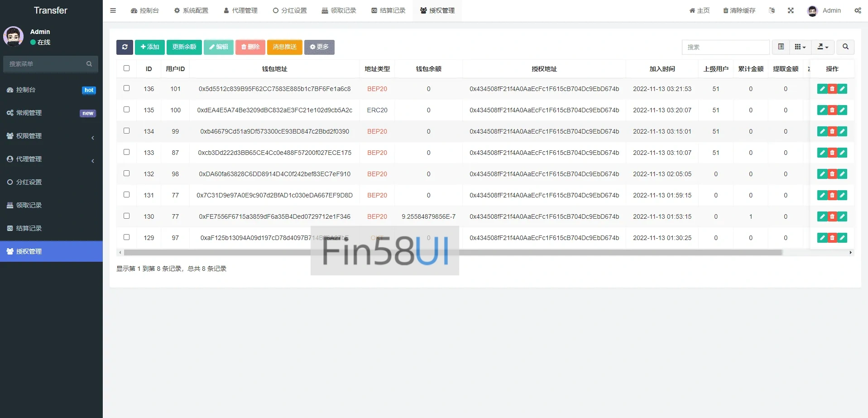Open 系统配置 tab in top navigation
This screenshot has height=418, width=868.
coord(191,10)
